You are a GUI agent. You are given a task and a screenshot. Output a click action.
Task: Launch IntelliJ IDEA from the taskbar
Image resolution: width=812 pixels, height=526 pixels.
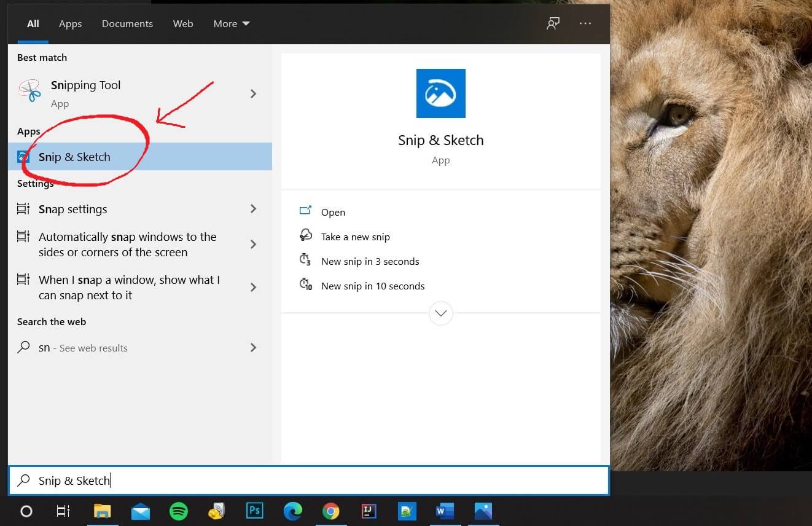(x=369, y=511)
